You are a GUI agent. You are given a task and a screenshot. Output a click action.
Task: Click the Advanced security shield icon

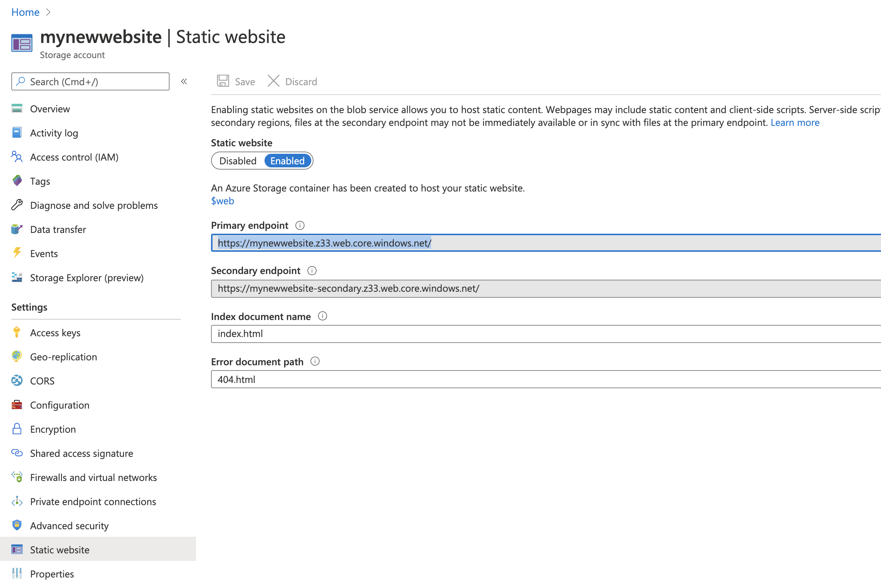click(x=17, y=525)
